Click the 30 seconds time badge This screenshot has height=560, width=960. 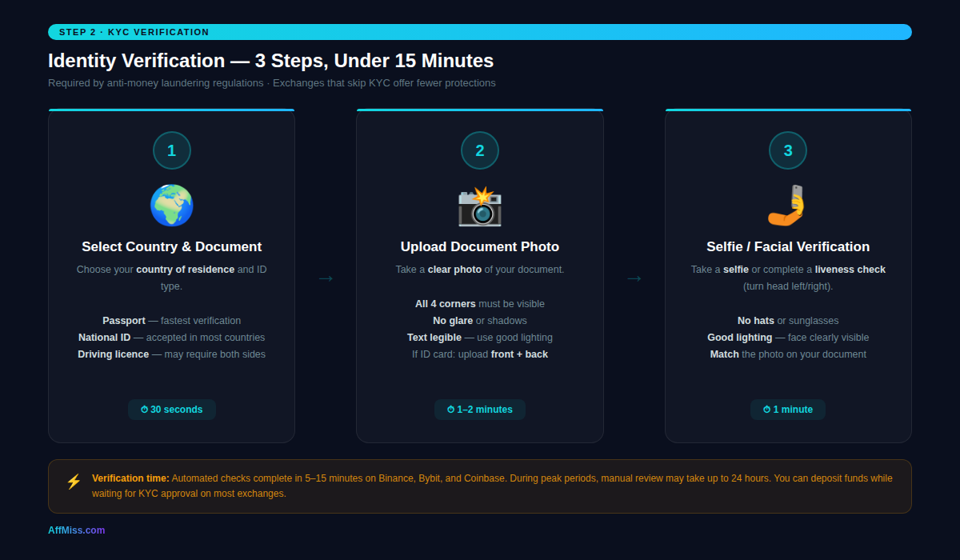(172, 409)
